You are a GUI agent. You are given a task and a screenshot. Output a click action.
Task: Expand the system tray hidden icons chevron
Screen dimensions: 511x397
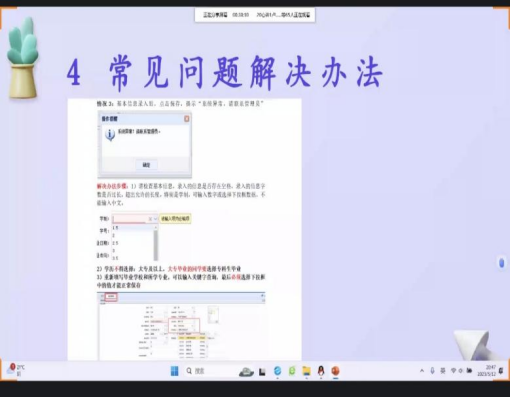click(x=422, y=371)
